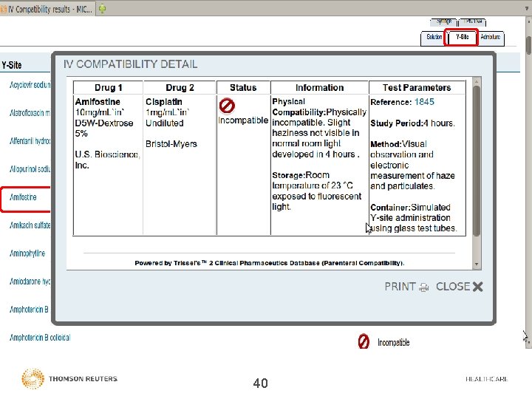Click dialog scrollbar up arrow
The height and width of the screenshot is (399, 532).
[477, 81]
